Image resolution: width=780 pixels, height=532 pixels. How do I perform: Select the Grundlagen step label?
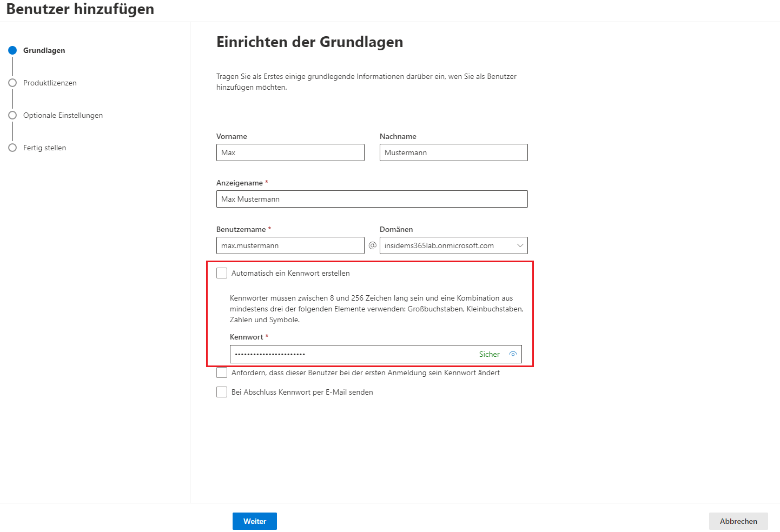pyautogui.click(x=44, y=50)
